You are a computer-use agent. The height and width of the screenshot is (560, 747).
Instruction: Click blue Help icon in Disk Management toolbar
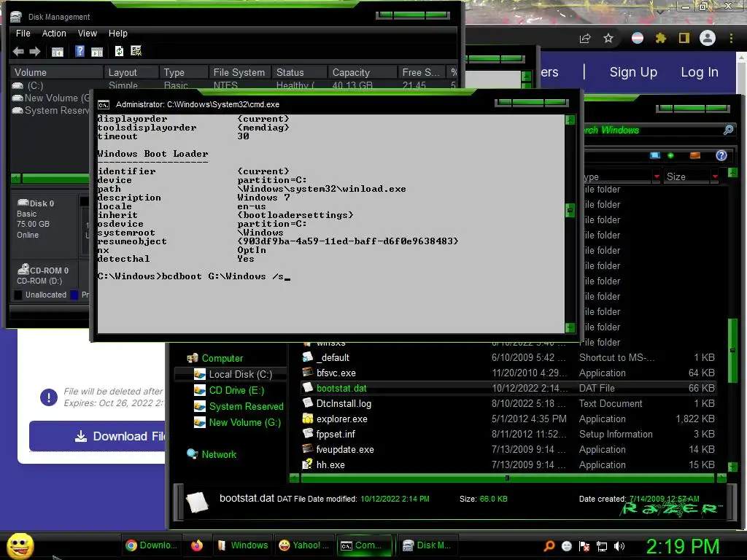point(80,51)
